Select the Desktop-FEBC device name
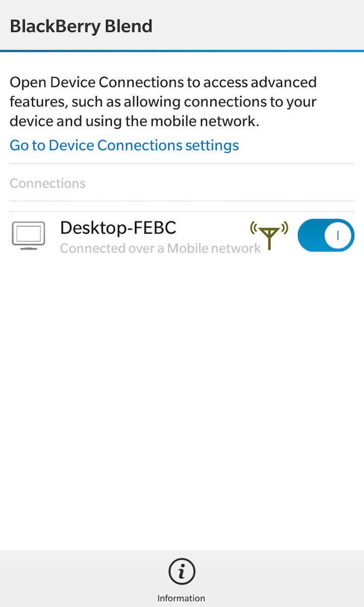The height and width of the screenshot is (607, 364). 118,228
